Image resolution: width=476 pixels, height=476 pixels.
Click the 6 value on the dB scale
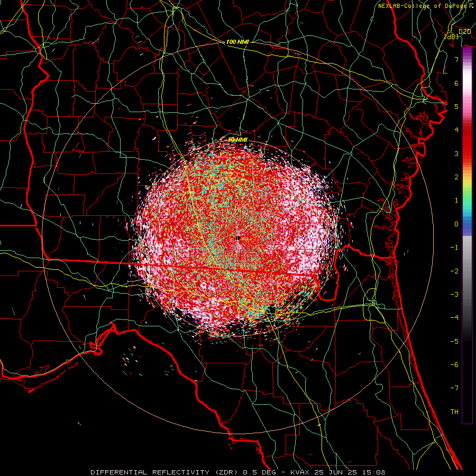(456, 83)
